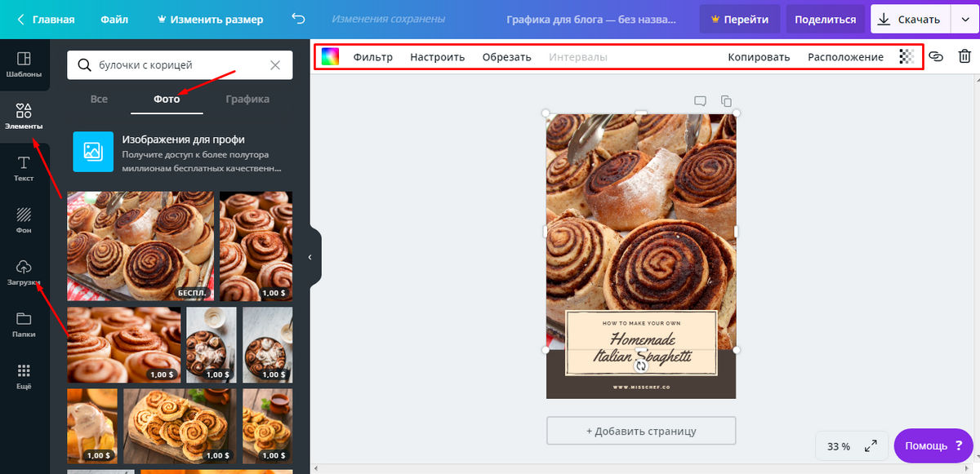980x474 pixels.
Task: Click the link chain icon
Action: tap(936, 57)
